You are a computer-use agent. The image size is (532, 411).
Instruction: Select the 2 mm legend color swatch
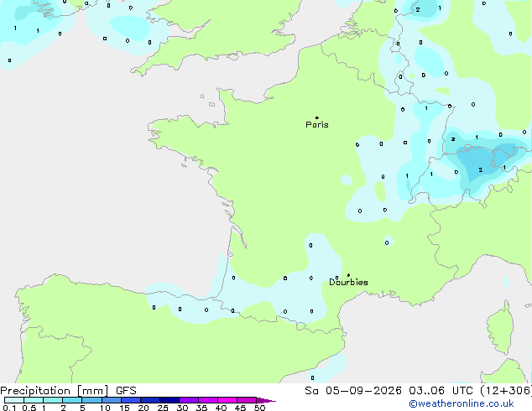tap(72, 400)
